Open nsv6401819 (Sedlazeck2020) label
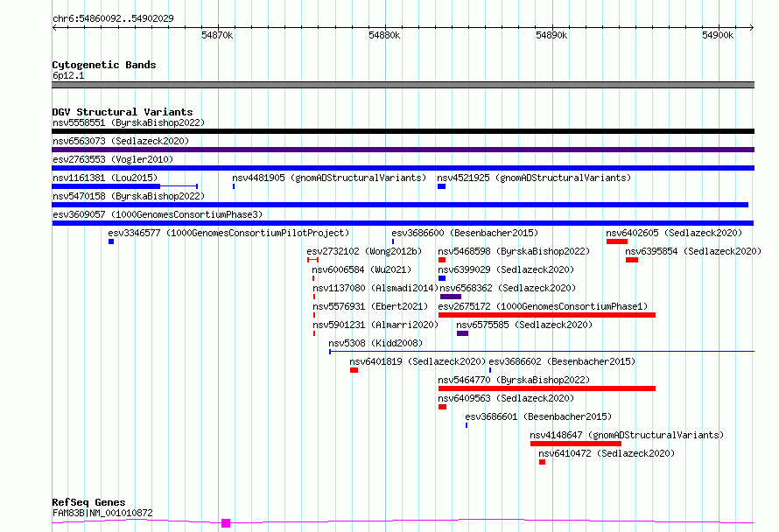Image resolution: width=779 pixels, height=532 pixels. (x=418, y=361)
